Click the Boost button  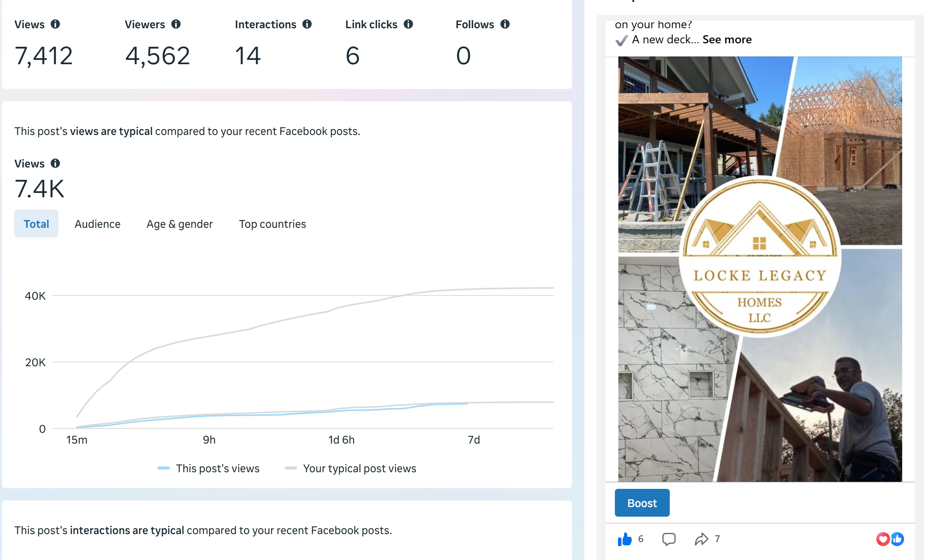[x=642, y=503]
